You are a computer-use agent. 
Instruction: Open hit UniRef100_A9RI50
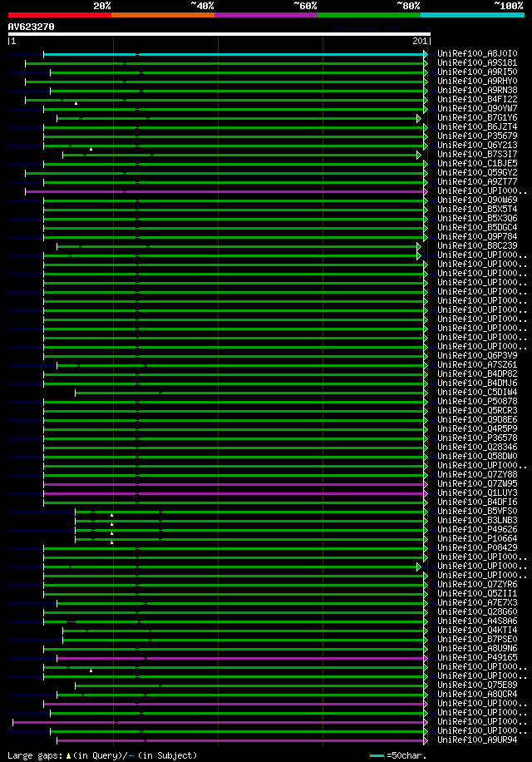tap(477, 72)
